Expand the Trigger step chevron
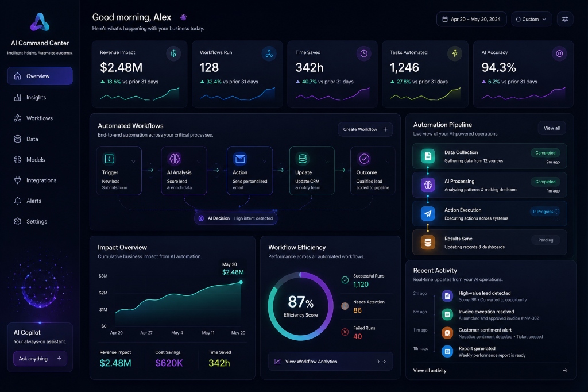 pos(133,162)
